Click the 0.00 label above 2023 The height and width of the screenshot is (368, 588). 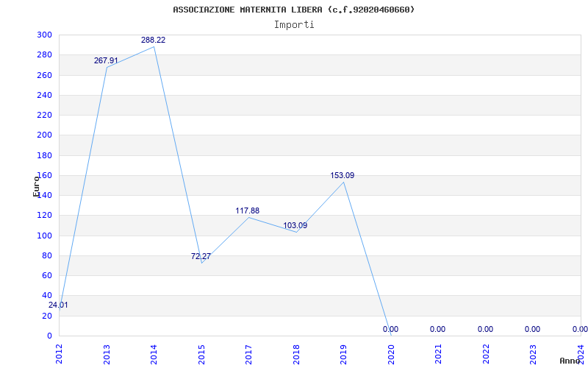pyautogui.click(x=532, y=329)
